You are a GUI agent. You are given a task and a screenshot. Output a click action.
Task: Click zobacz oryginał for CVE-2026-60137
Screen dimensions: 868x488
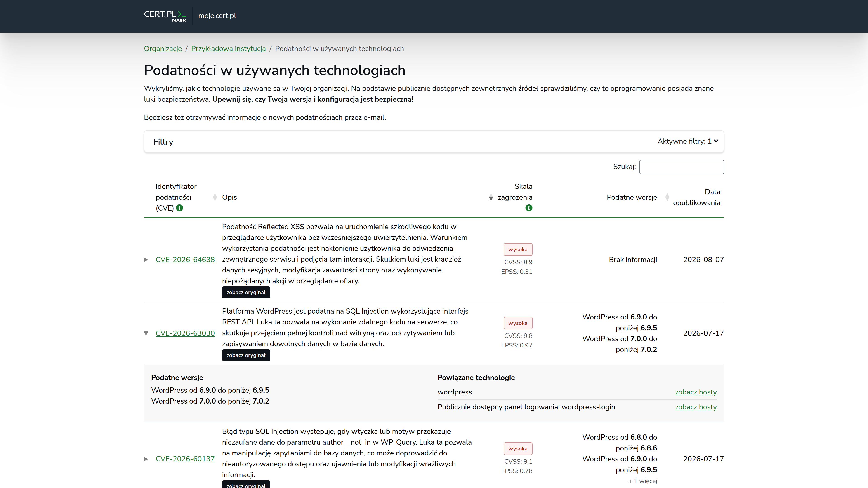tap(246, 484)
